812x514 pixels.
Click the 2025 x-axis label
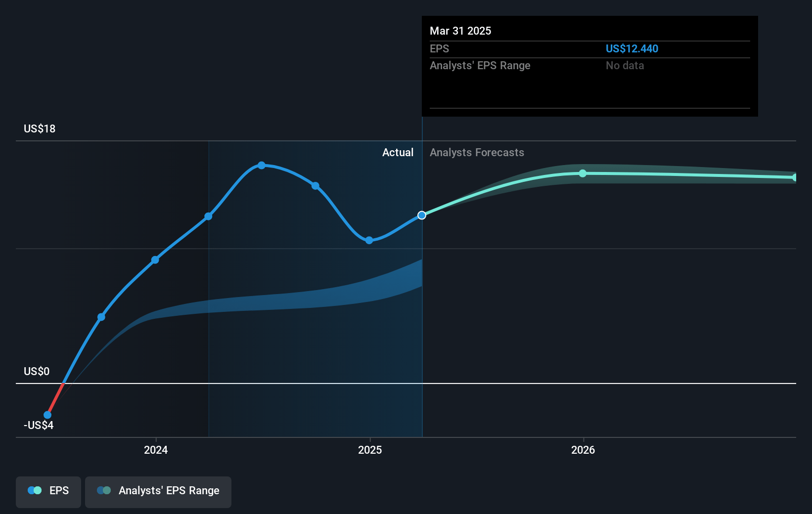370,450
